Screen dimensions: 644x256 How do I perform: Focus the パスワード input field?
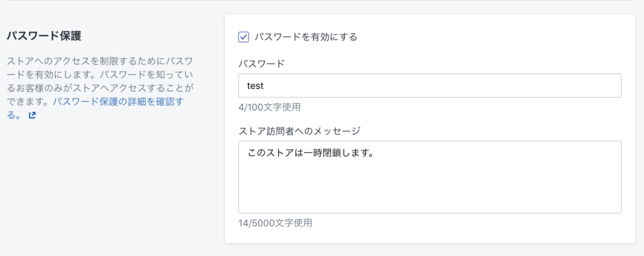430,86
